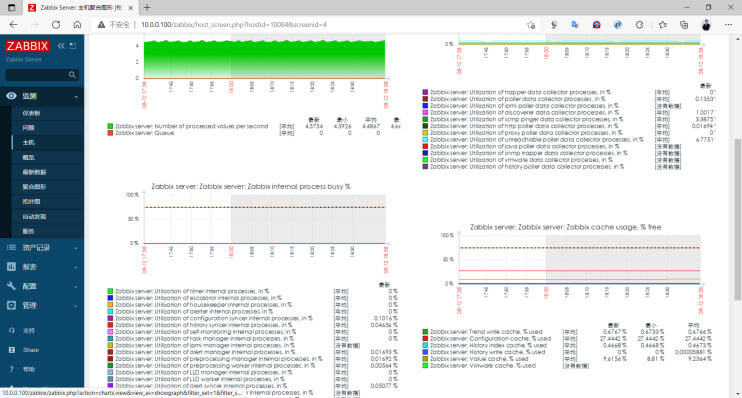Open the favorites list star icon
Screen dimensions: 742x398
pyautogui.click(x=662, y=25)
